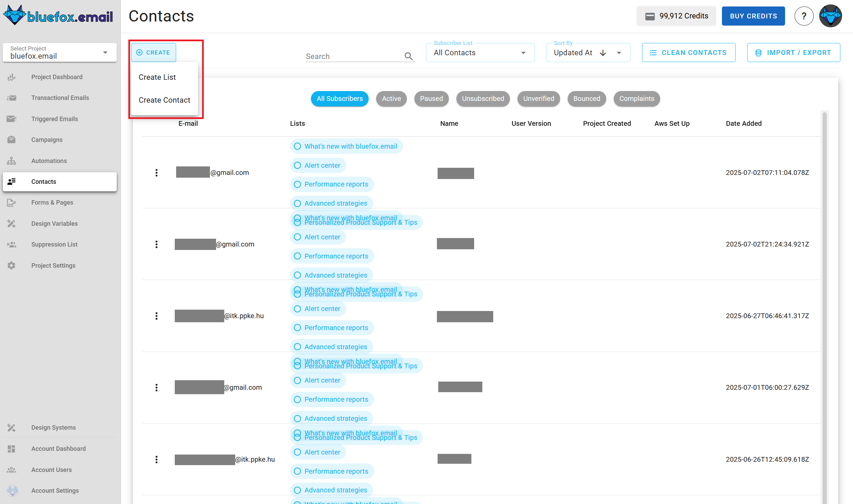Image resolution: width=853 pixels, height=504 pixels.
Task: Toggle sort direction arrow in Sort By
Action: [603, 53]
